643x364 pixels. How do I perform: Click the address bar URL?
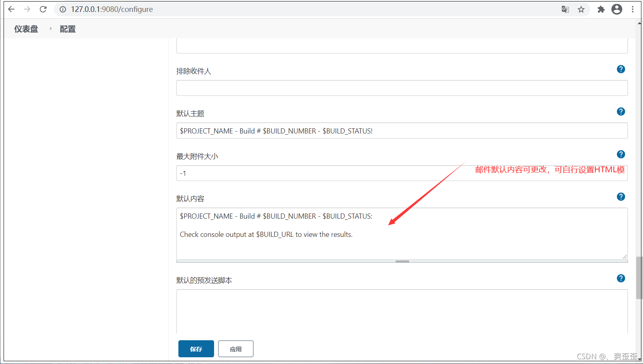pyautogui.click(x=112, y=9)
